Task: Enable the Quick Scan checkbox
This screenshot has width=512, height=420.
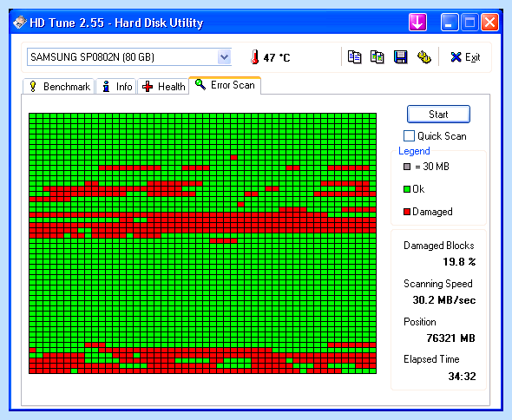Action: pos(409,136)
